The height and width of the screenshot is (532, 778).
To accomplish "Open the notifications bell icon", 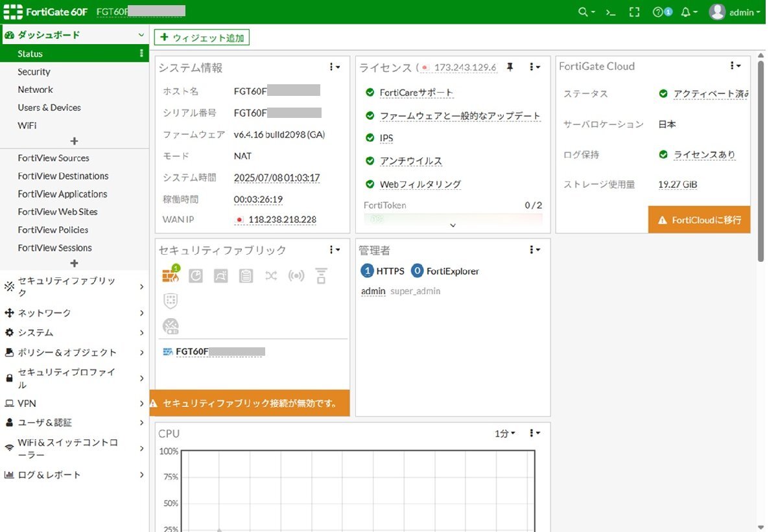I will point(686,12).
